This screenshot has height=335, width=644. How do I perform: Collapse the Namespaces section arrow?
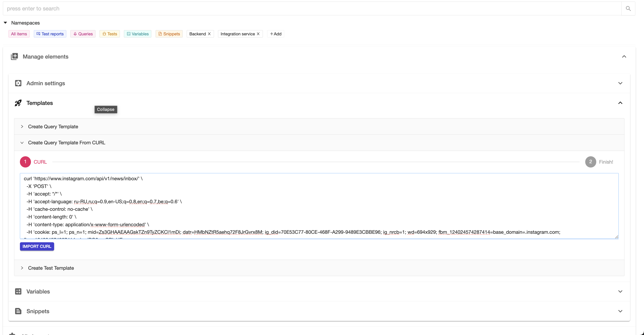point(5,22)
